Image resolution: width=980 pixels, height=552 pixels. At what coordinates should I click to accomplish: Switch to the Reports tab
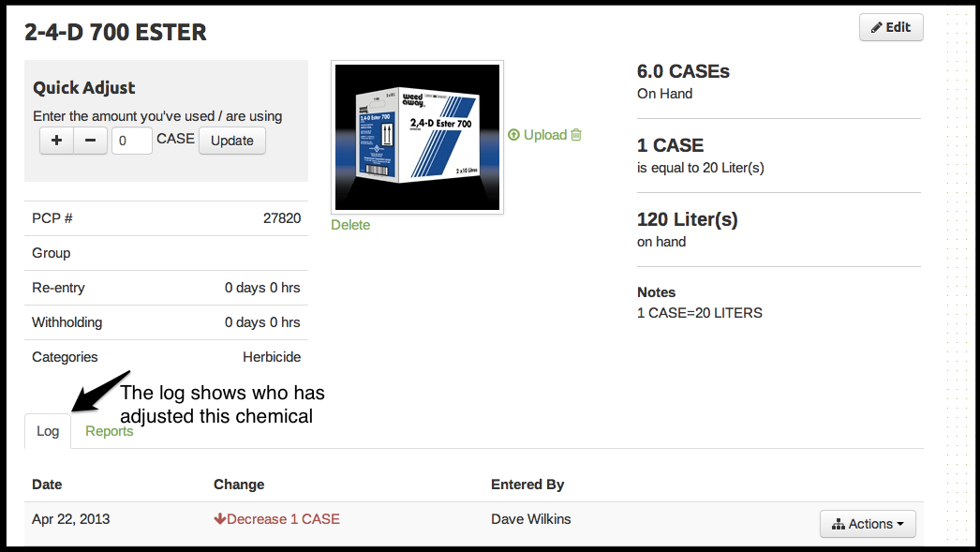(x=110, y=431)
